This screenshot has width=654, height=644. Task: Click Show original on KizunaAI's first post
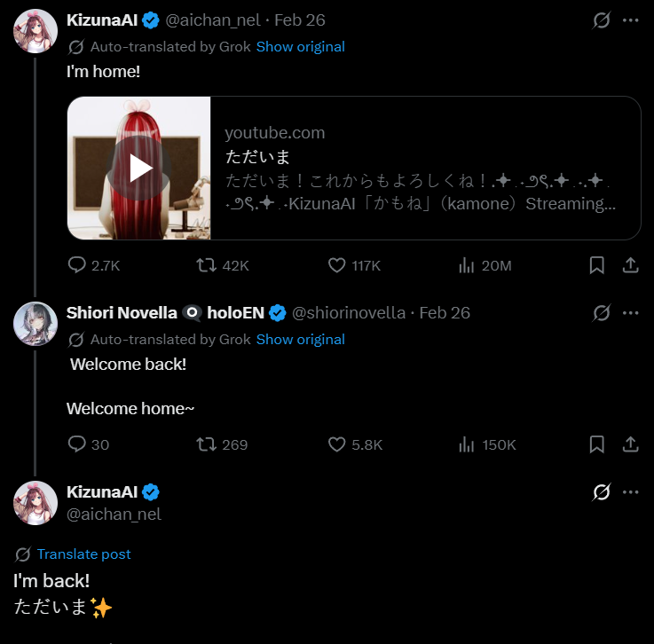pyautogui.click(x=300, y=47)
